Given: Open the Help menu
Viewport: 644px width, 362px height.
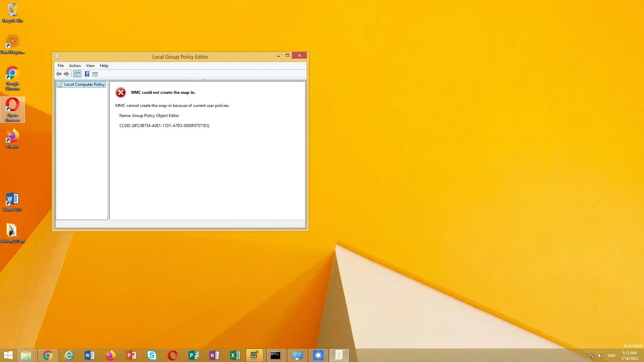Looking at the screenshot, I should [104, 66].
